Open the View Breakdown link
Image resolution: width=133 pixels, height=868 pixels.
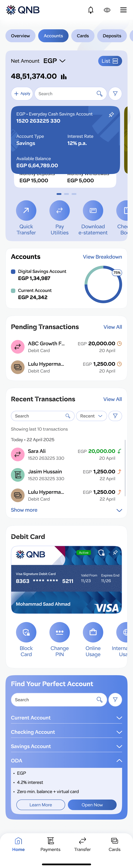(102, 257)
